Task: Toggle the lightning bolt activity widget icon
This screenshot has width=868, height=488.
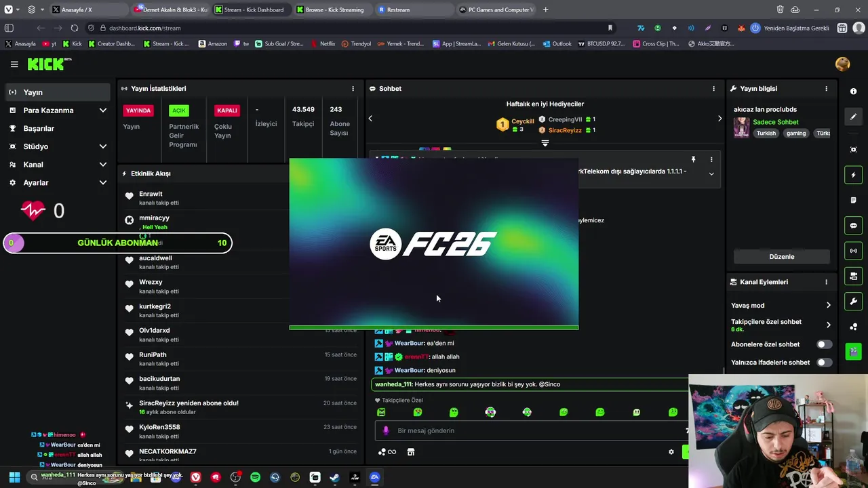Action: (853, 175)
